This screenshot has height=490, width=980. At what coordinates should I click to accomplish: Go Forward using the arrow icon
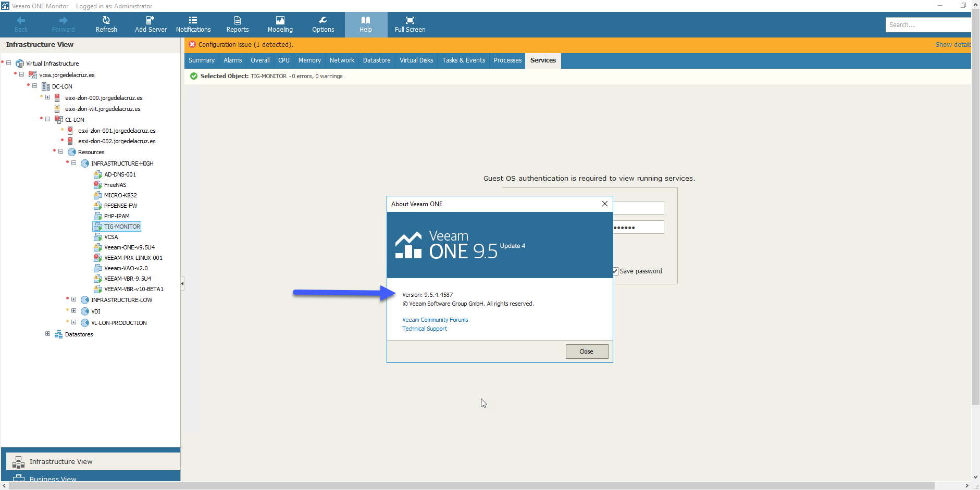pos(63,20)
